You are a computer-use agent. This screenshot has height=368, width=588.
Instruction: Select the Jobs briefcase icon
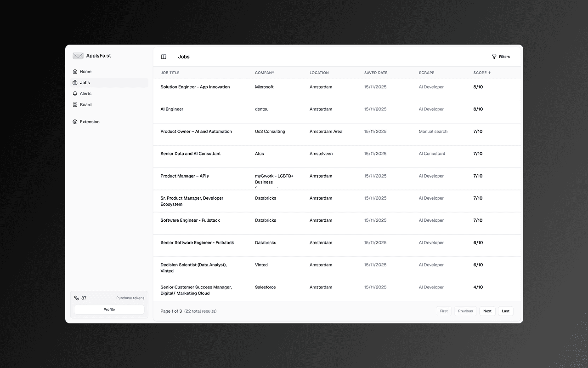tap(75, 82)
